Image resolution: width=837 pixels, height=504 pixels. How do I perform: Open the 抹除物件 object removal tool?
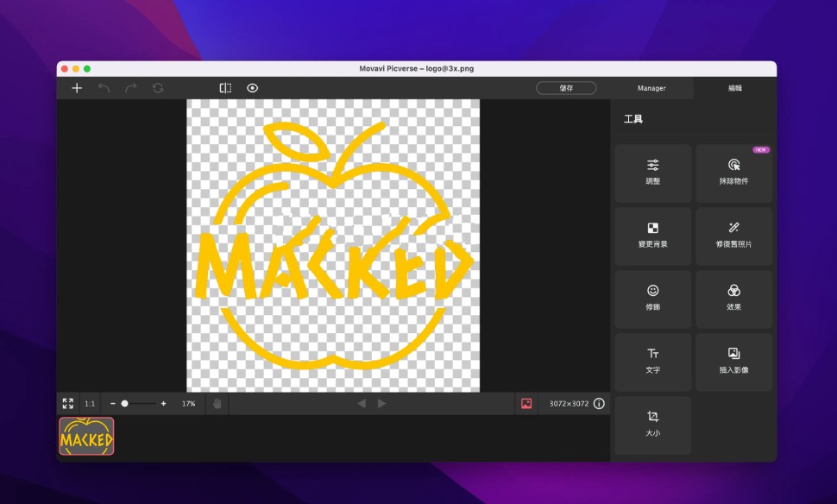click(733, 173)
